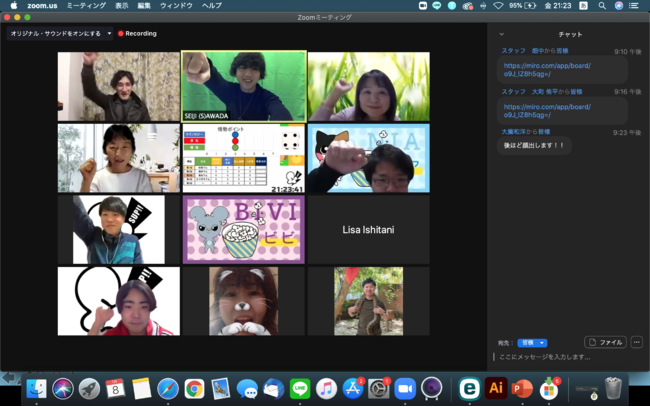Image resolution: width=650 pixels, height=407 pixels.
Task: Expand the original sound dropdown arrow
Action: click(109, 33)
